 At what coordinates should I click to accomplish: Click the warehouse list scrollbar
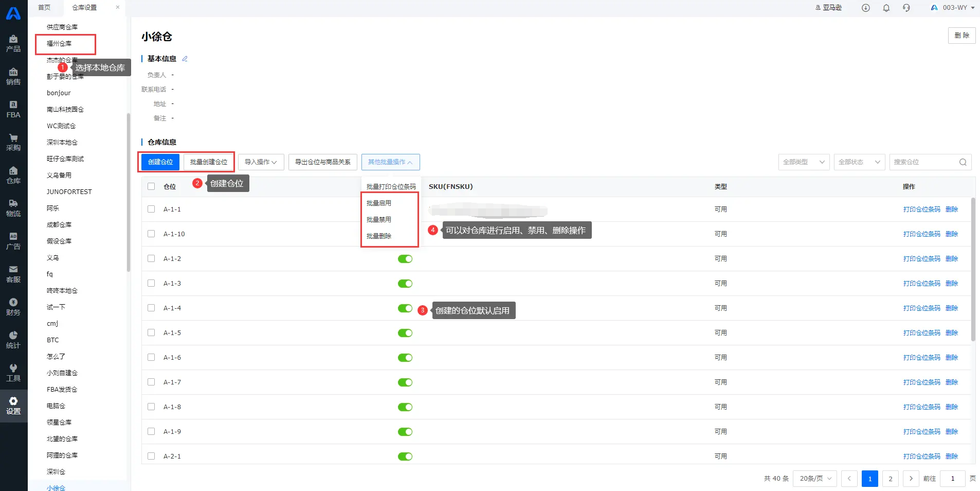(129, 192)
